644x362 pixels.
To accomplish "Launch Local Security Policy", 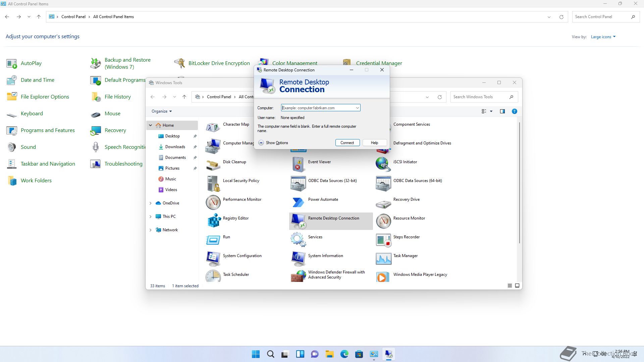I will [x=233, y=183].
